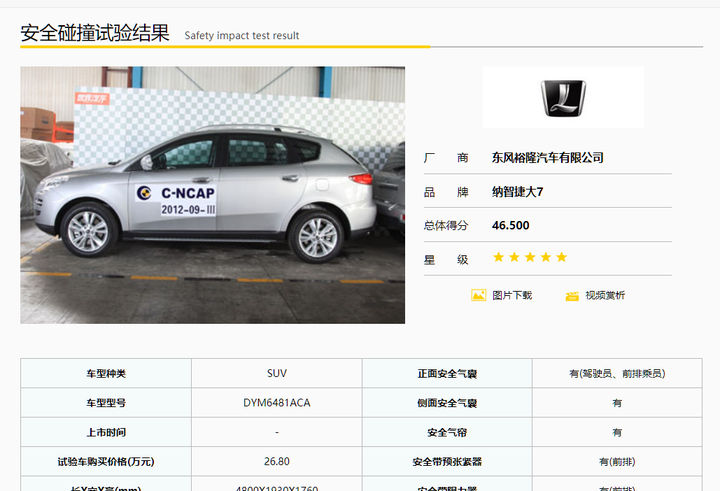Screen dimensions: 720x491
Task: Select the 有(前排) cell in pretensioner row
Action: point(617,462)
